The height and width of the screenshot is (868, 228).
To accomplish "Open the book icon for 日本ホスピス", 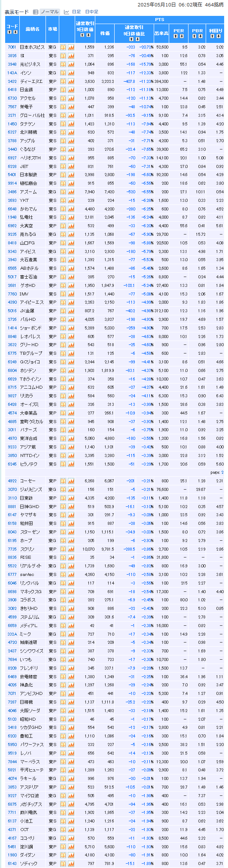I will pyautogui.click(x=63, y=47).
